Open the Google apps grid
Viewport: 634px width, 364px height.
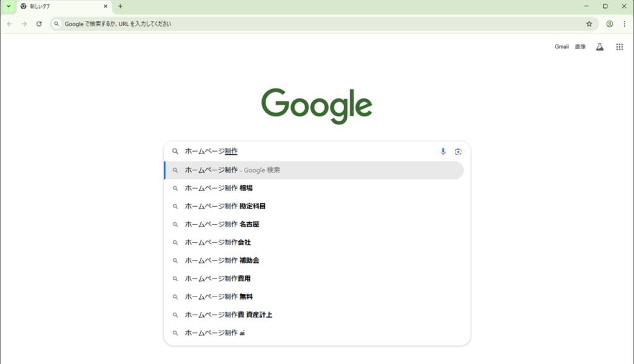[x=619, y=47]
